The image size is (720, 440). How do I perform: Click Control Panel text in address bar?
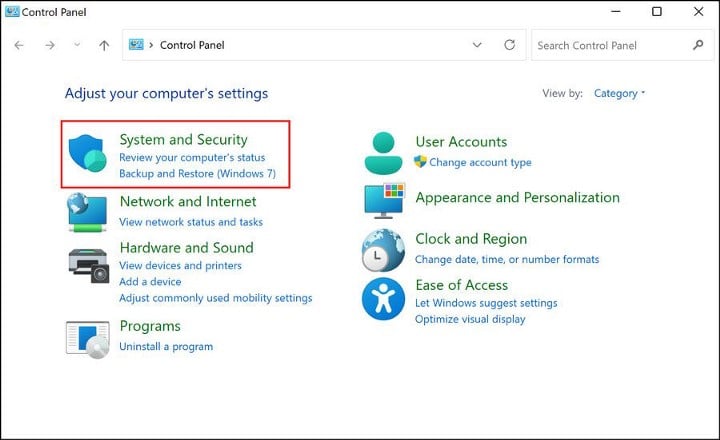(x=192, y=45)
